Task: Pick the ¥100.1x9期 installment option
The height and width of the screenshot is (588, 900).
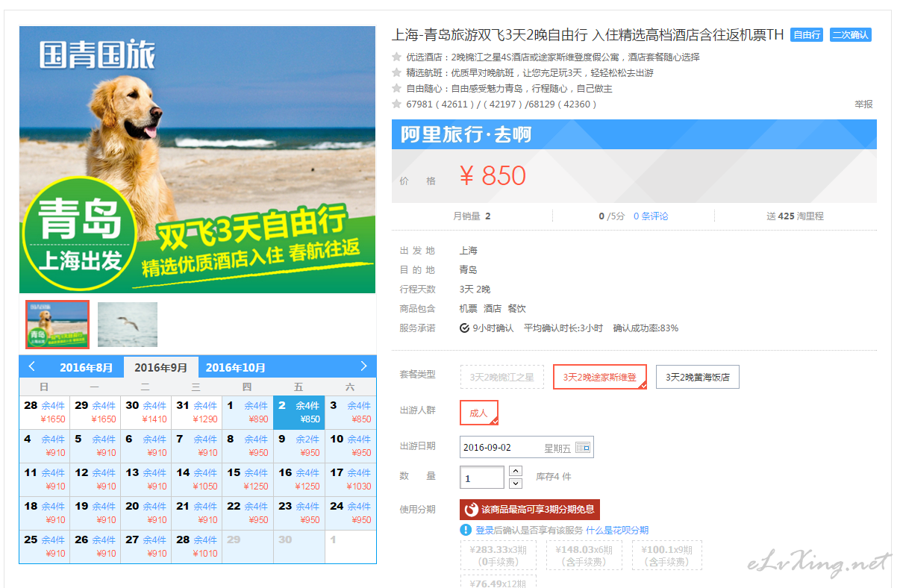Action: [668, 555]
